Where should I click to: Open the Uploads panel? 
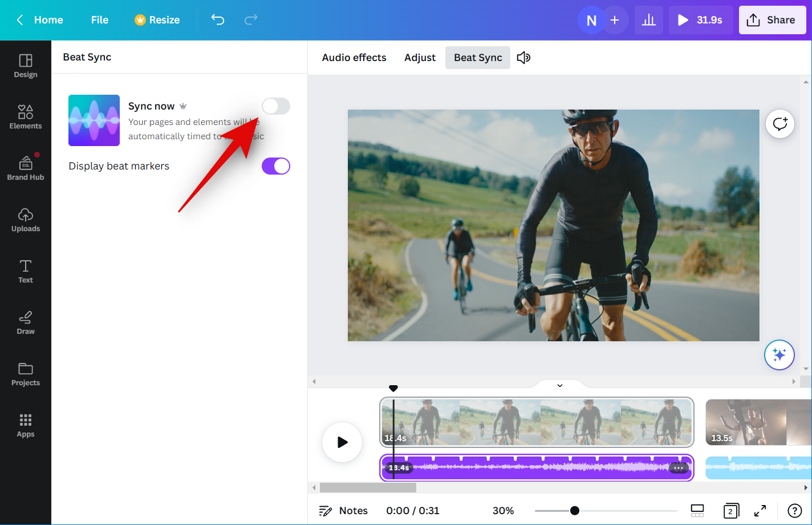pyautogui.click(x=26, y=220)
